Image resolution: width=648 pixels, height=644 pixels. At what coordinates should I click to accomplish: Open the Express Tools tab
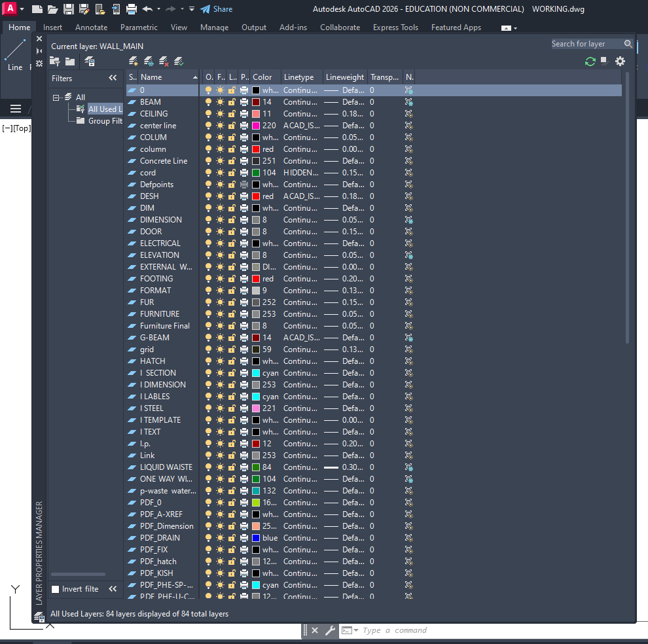point(395,27)
